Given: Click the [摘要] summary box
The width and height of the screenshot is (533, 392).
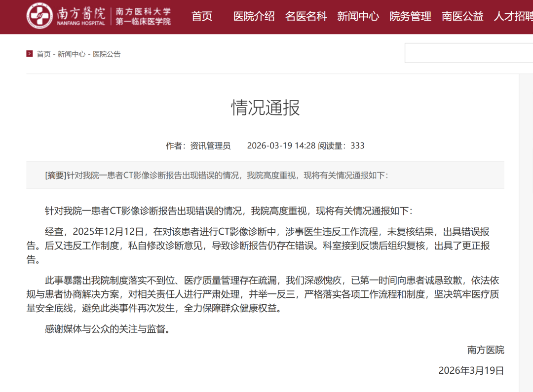Looking at the screenshot, I should point(265,175).
